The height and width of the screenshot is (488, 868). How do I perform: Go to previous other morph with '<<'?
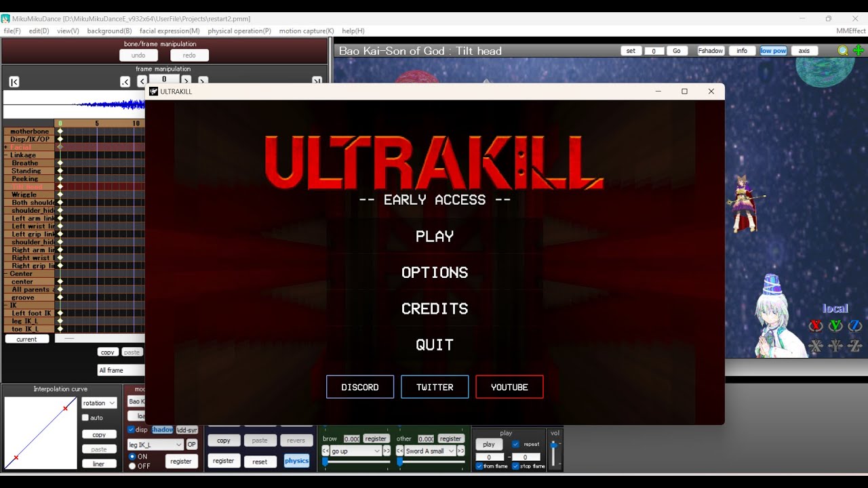[x=400, y=451]
